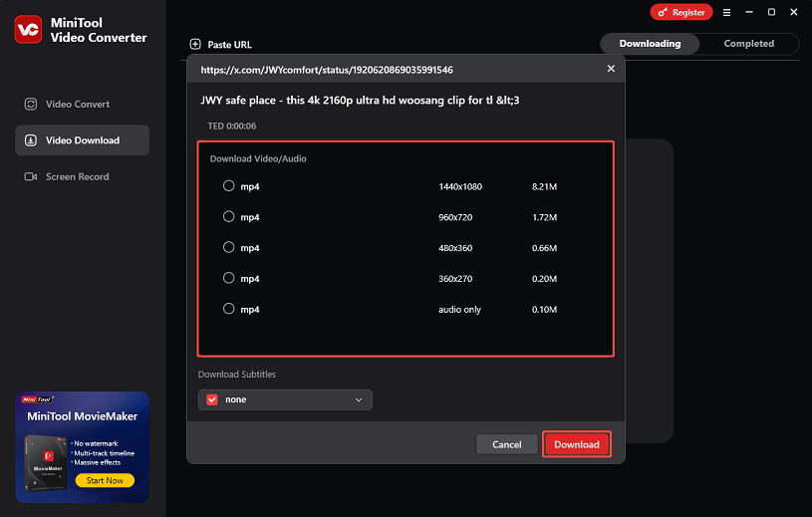Click the MovieMaker box thumbnail
The height and width of the screenshot is (517, 812).
[46, 462]
